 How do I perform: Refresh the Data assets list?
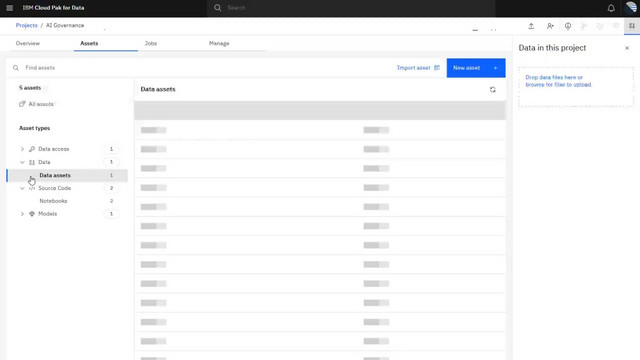click(493, 89)
